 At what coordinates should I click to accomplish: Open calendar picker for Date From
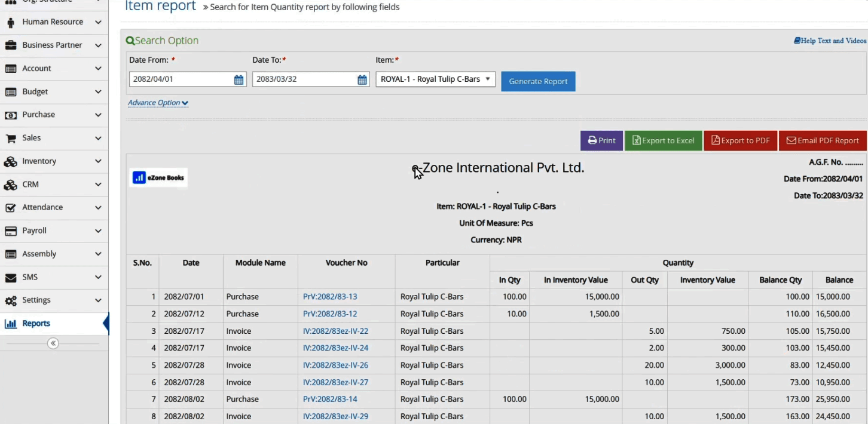click(x=239, y=79)
